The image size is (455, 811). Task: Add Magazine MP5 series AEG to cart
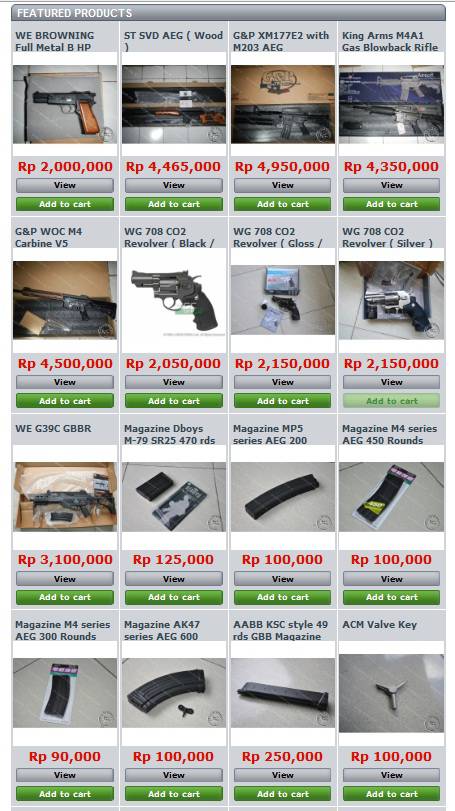point(282,597)
